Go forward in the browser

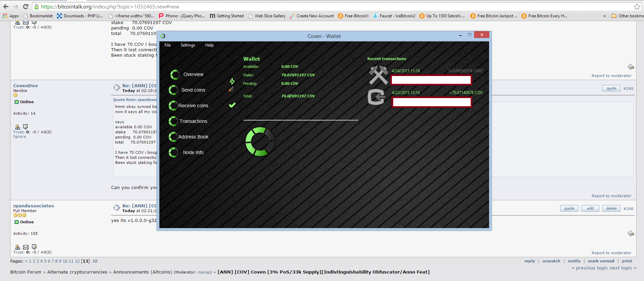pyautogui.click(x=16, y=6)
